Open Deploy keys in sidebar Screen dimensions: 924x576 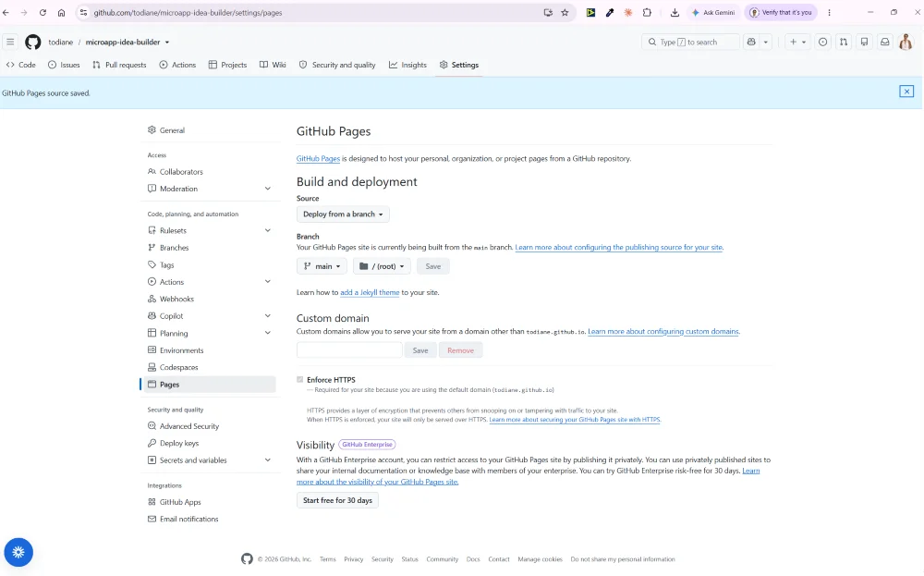[211, 443]
